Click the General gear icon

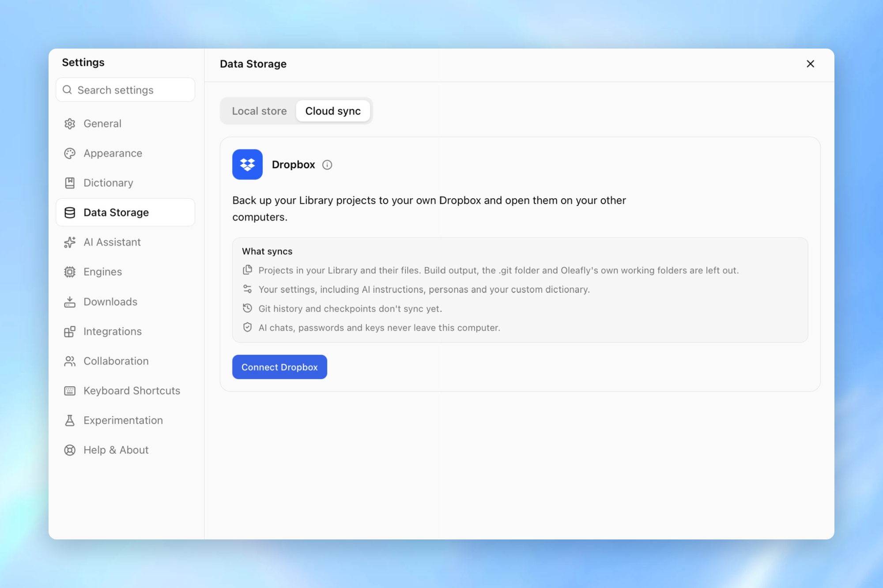point(70,124)
